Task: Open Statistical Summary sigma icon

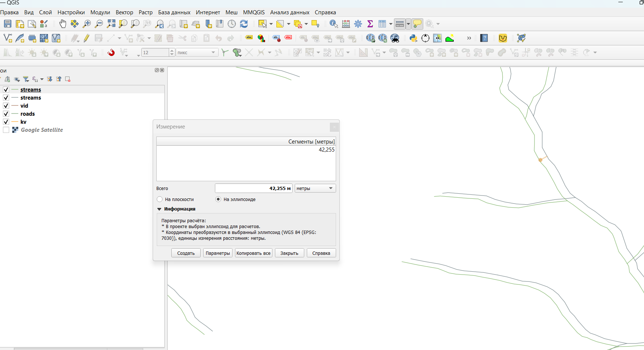Action: 370,24
